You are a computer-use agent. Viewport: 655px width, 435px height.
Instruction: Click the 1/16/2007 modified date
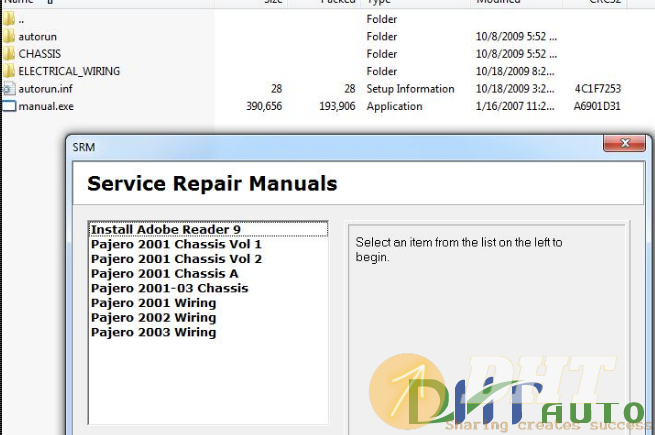515,106
